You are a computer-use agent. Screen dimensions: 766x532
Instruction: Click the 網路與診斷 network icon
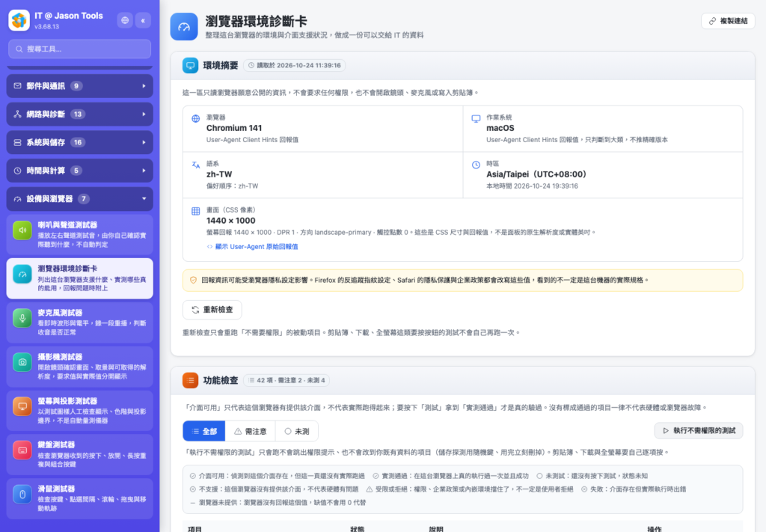pos(18,114)
